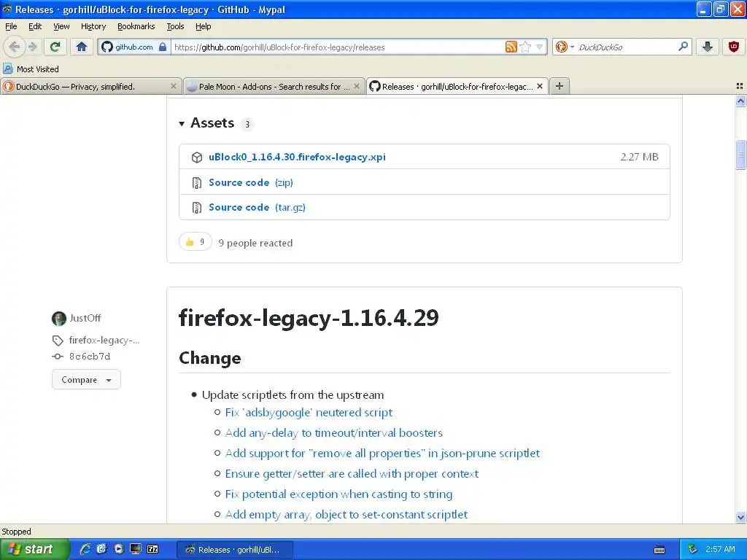Open JustOff user profile link
This screenshot has width=747, height=560.
pos(85,318)
